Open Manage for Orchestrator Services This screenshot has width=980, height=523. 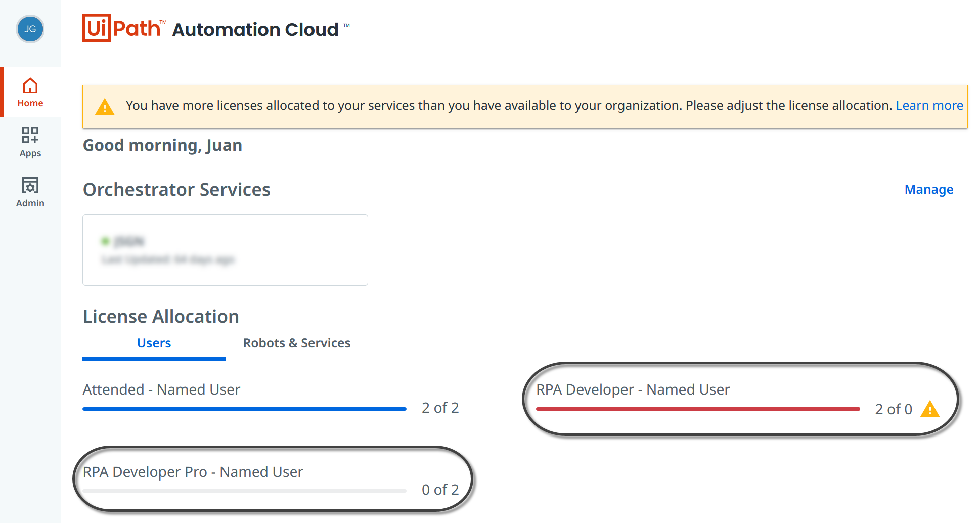point(929,189)
